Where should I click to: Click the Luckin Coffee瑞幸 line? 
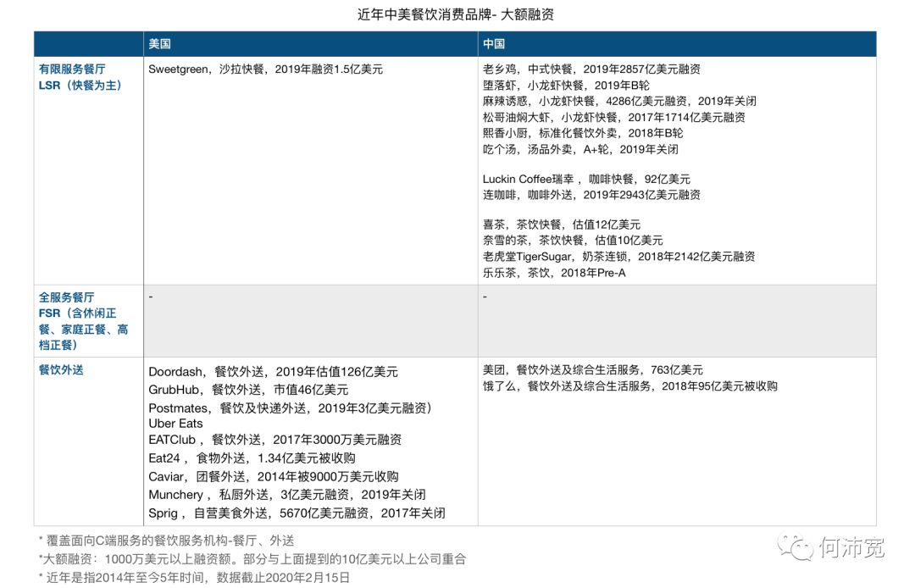(x=586, y=179)
